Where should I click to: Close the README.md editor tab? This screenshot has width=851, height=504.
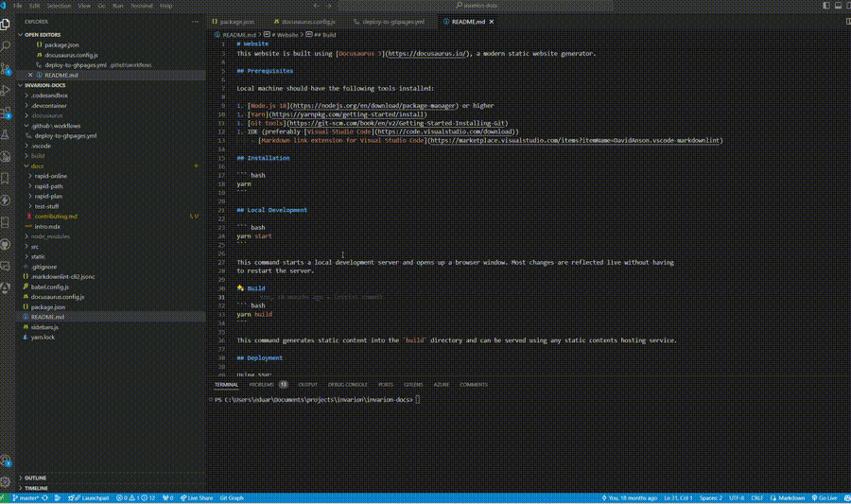coord(491,22)
